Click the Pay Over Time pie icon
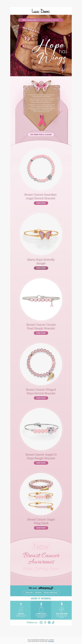This screenshot has height=644, width=82. 61,609
